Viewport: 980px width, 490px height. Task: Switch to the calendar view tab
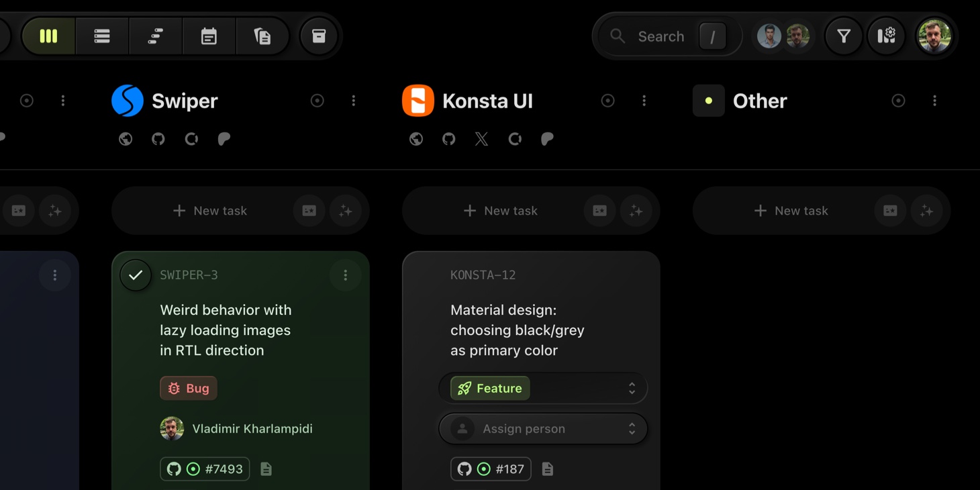click(209, 36)
